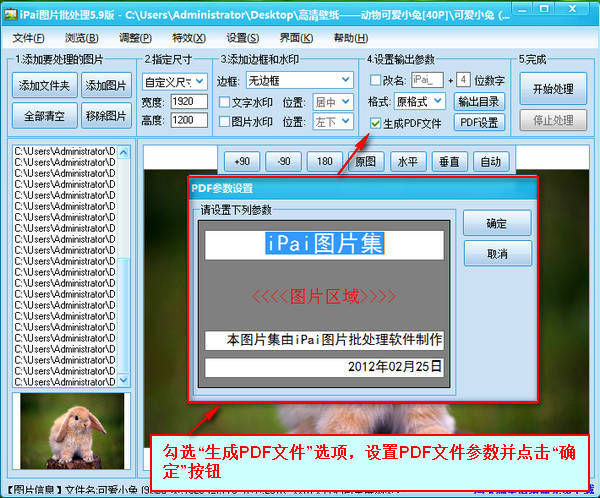This screenshot has width=600, height=498.
Task: Enable the 文字水印 checkbox
Action: (x=224, y=102)
